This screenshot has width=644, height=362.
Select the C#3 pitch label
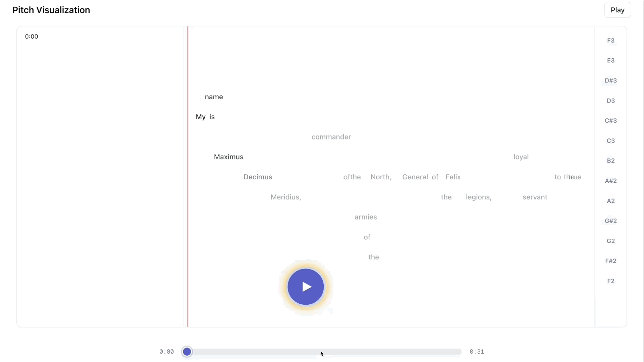(x=611, y=121)
